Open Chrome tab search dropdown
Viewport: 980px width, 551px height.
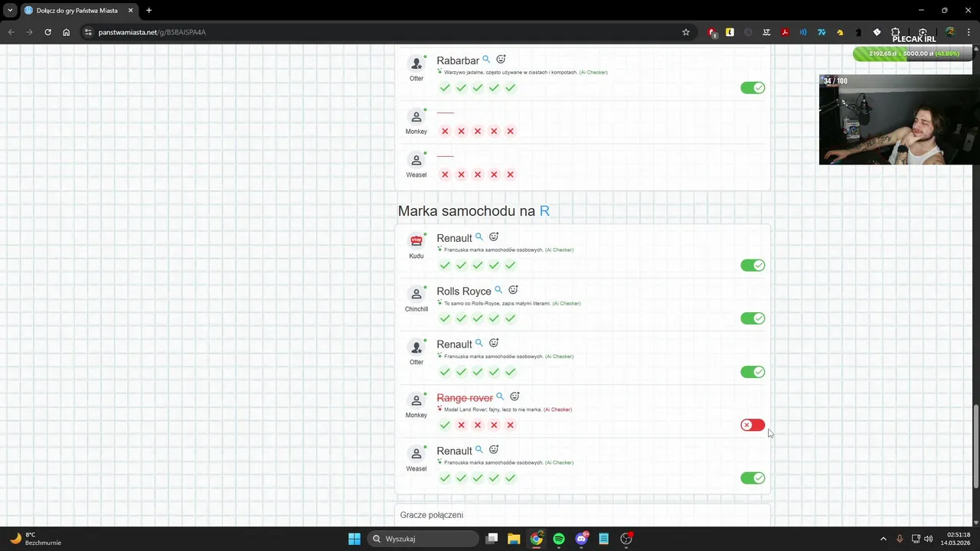10,10
